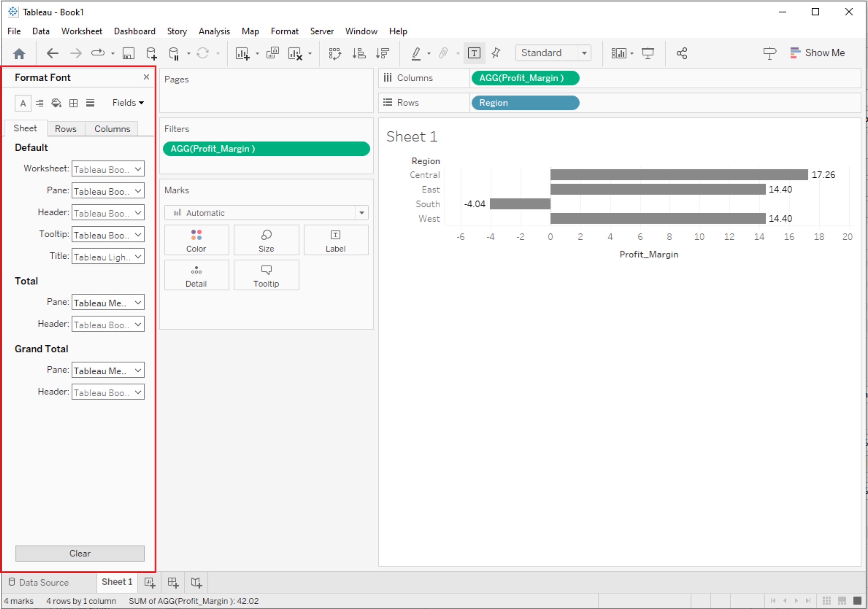Image resolution: width=868 pixels, height=609 pixels.
Task: Click the Save workbook icon
Action: click(129, 53)
